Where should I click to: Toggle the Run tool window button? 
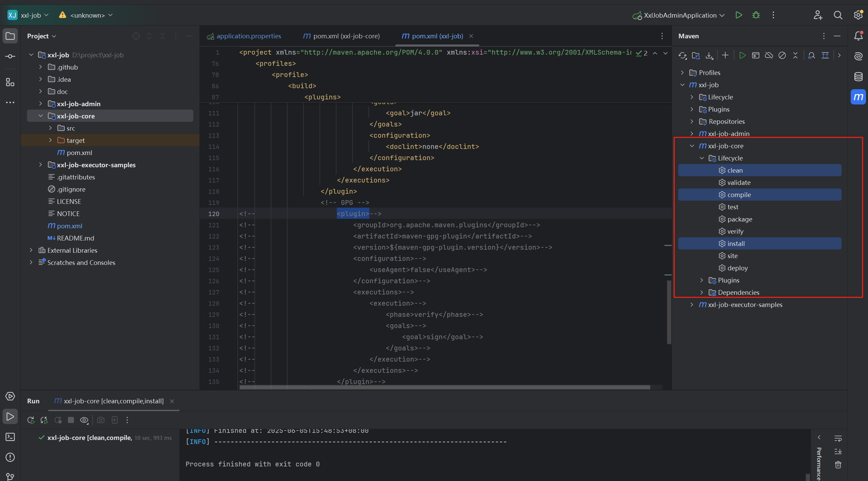click(10, 417)
